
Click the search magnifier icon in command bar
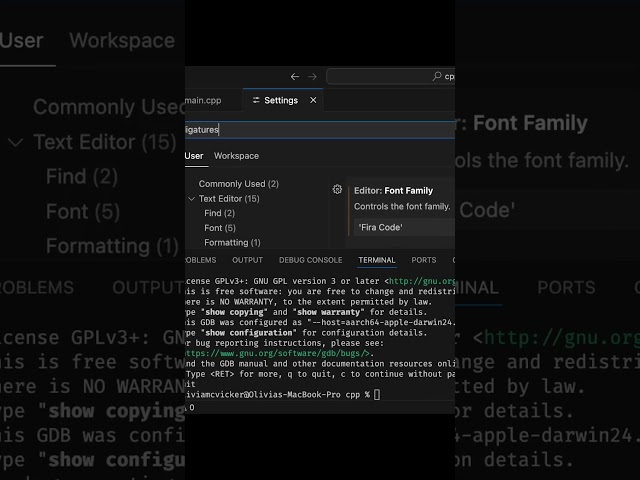click(437, 76)
